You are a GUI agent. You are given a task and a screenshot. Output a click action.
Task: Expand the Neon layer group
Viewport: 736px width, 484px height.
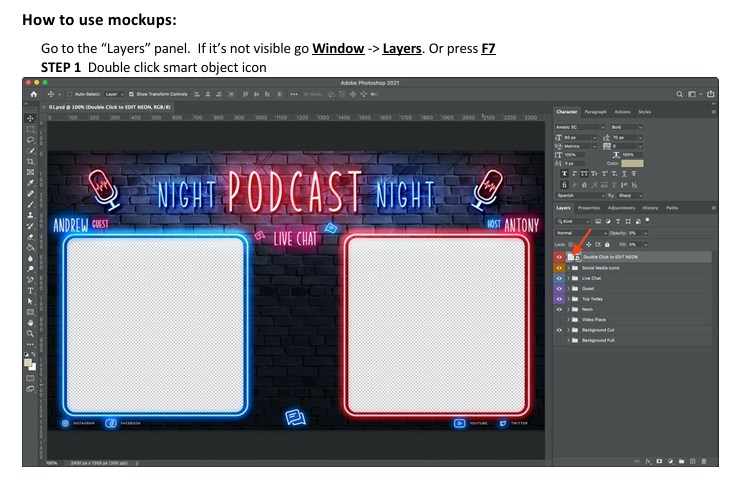568,309
